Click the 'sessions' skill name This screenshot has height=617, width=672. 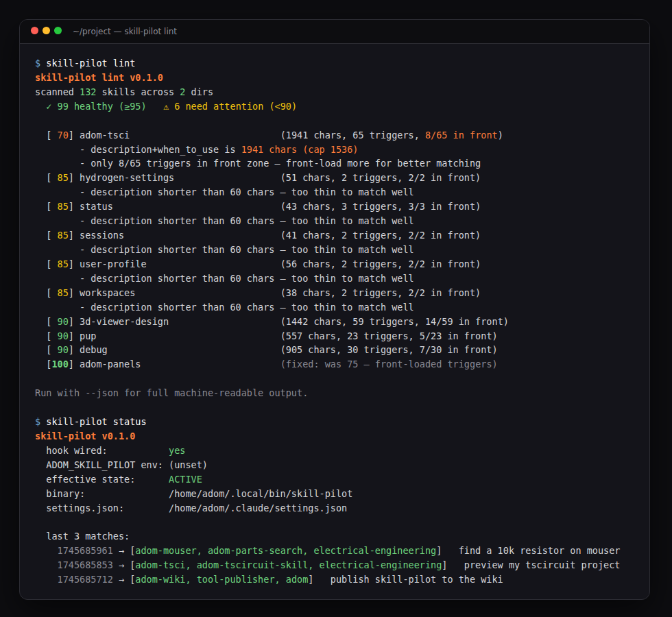pyautogui.click(x=101, y=235)
